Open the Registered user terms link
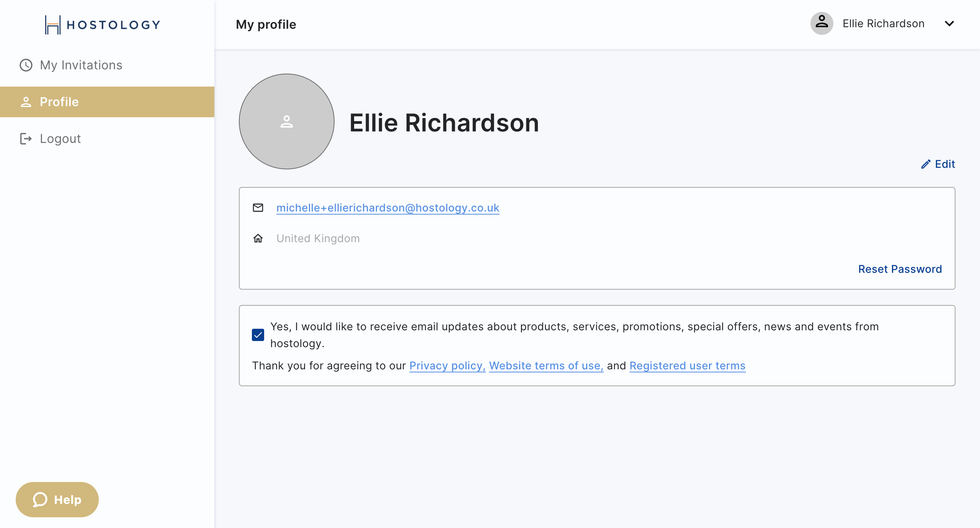Image resolution: width=980 pixels, height=528 pixels. coord(688,366)
